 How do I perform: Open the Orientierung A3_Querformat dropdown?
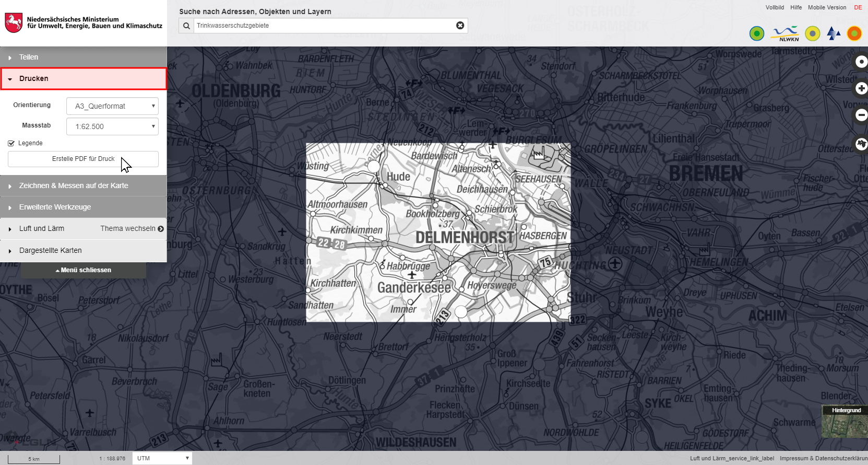click(112, 106)
